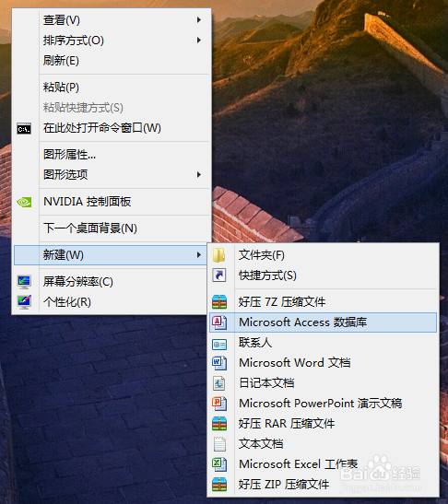Image resolution: width=448 pixels, height=504 pixels.
Task: Click the contact card icon
Action: 219,345
